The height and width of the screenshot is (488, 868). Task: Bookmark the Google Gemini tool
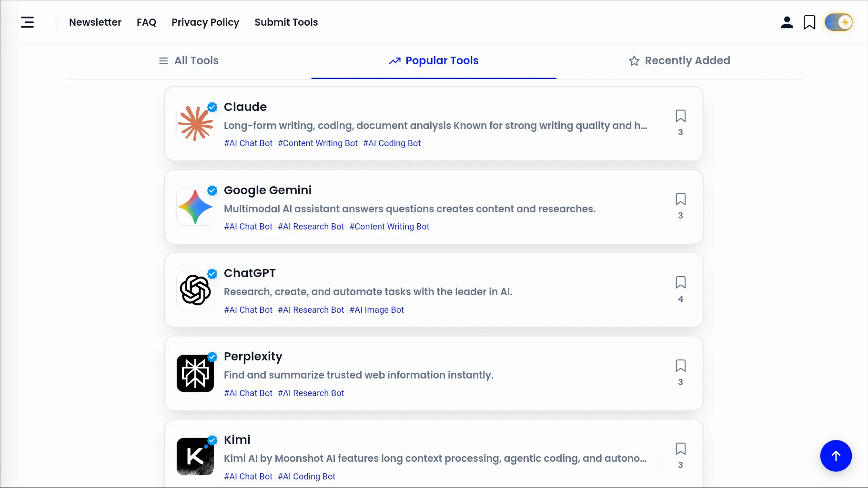coord(681,199)
